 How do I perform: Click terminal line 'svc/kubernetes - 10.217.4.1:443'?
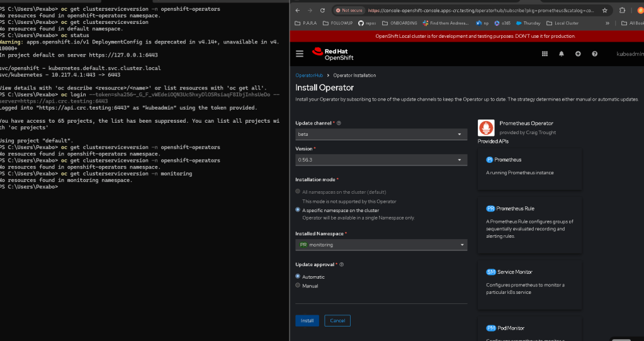[x=60, y=75]
